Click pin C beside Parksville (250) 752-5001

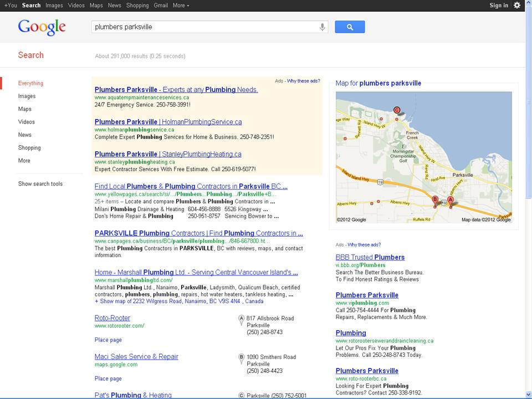click(x=241, y=396)
